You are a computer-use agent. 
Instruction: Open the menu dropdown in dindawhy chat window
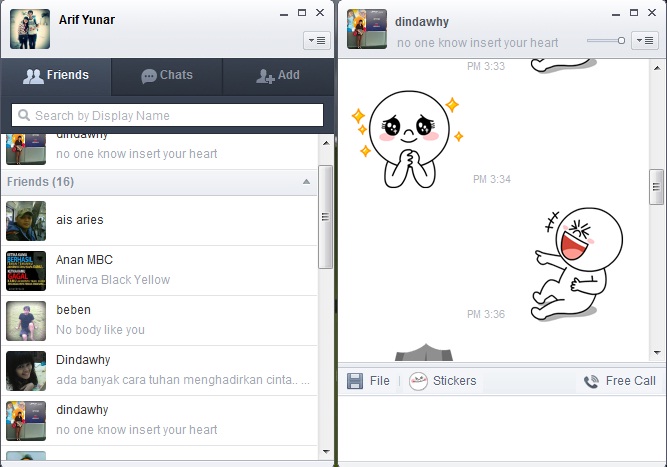[645, 40]
